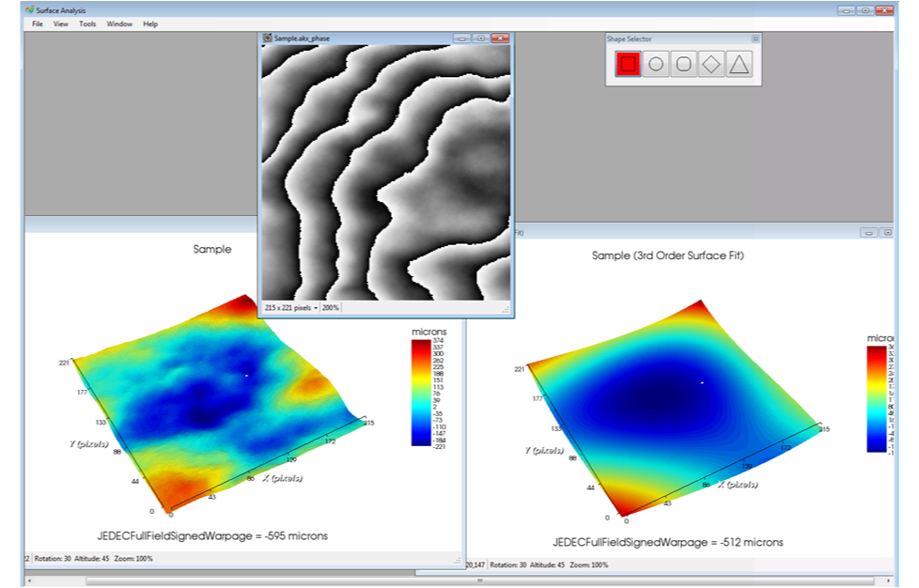Click the Surface Analysis application icon
This screenshot has width=919, height=588.
31,10
